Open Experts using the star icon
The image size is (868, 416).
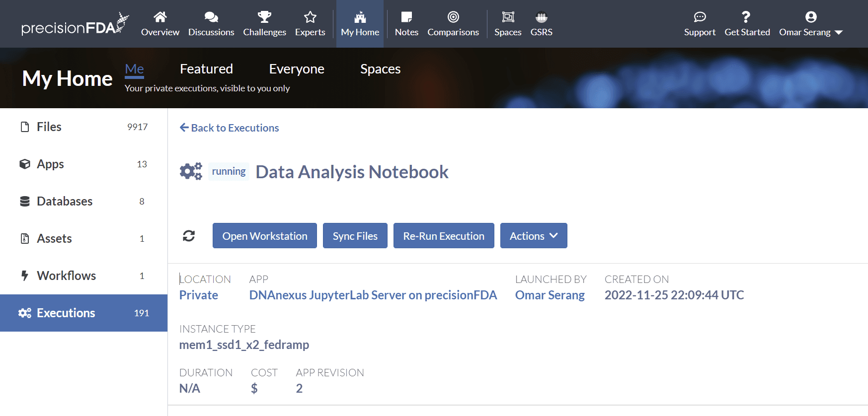[x=310, y=17]
